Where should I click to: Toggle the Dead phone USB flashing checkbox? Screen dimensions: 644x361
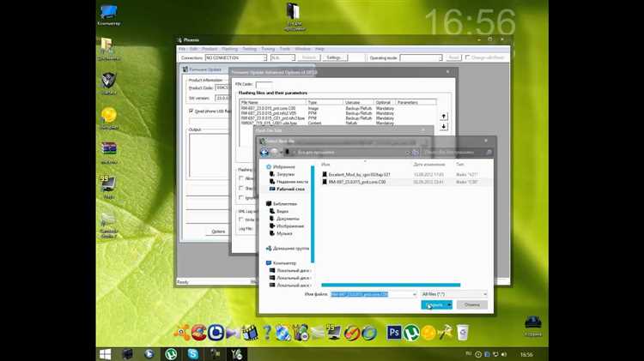pyautogui.click(x=191, y=111)
